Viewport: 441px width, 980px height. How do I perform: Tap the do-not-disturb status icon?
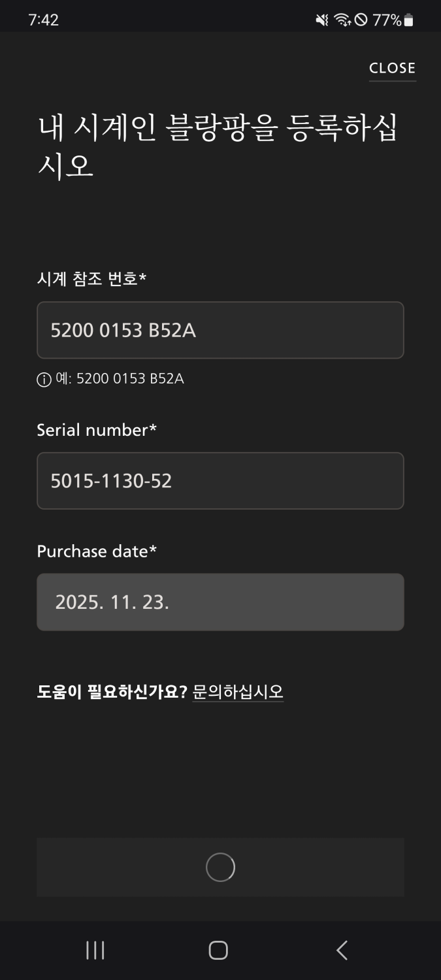pyautogui.click(x=361, y=20)
